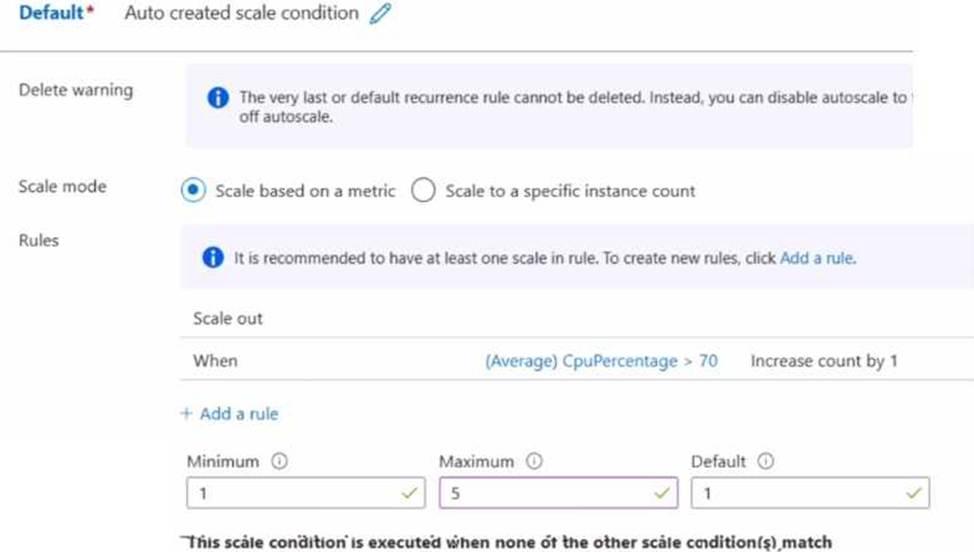Click the plus icon for Add a rule
This screenshot has width=974, height=552.
point(186,414)
